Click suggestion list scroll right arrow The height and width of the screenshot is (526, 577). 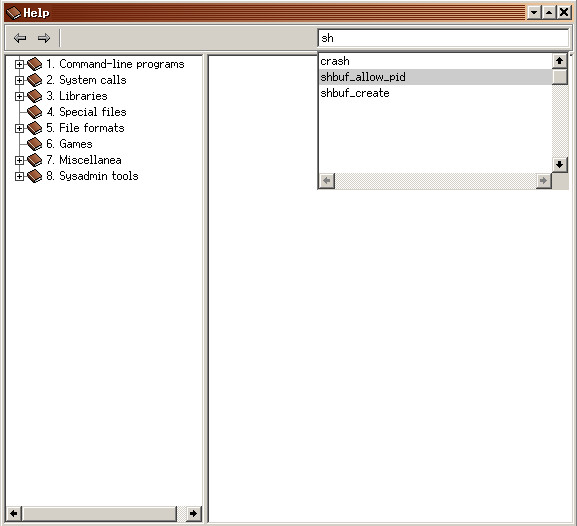pos(544,181)
